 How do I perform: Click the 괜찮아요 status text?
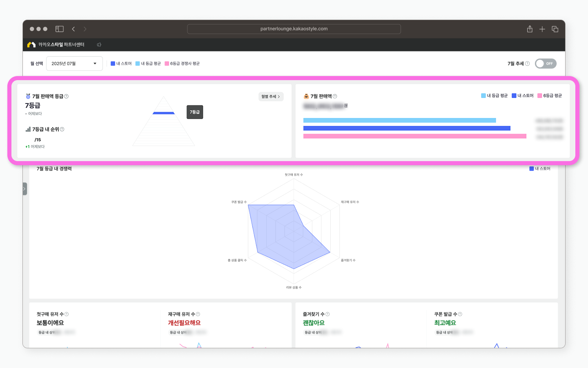click(314, 323)
